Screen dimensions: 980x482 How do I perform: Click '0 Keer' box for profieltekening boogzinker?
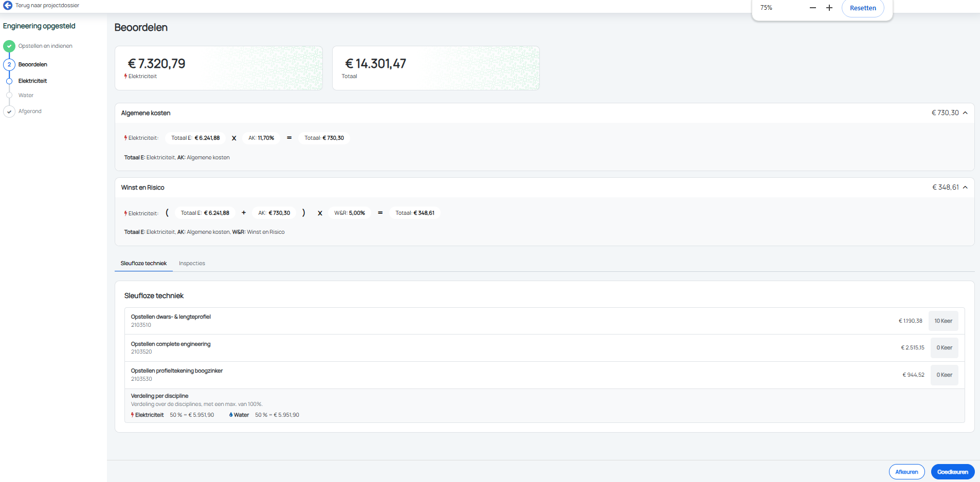945,375
